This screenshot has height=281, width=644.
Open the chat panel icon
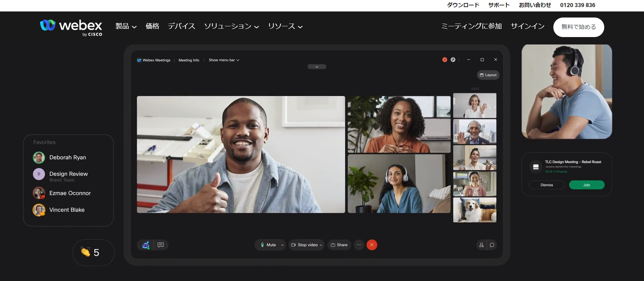coord(492,245)
